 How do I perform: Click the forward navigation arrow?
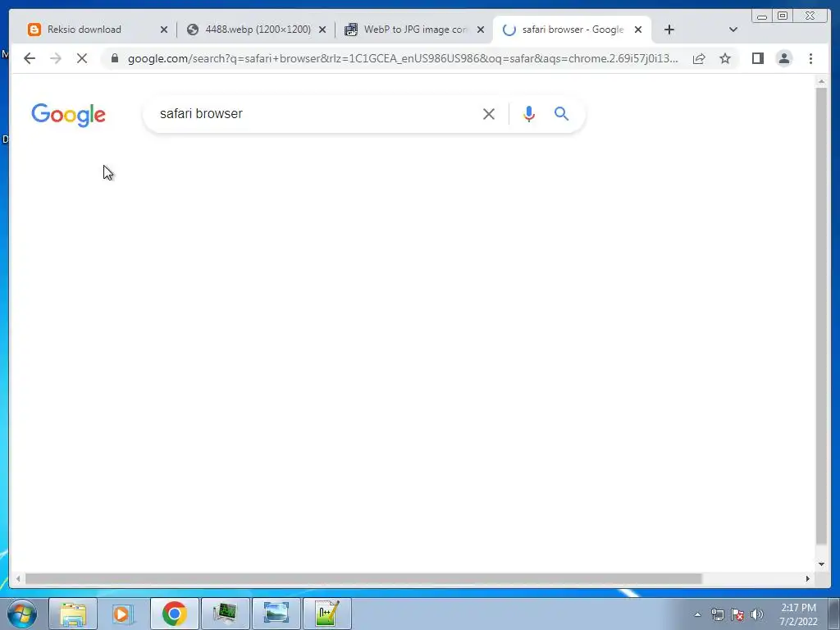coord(56,58)
